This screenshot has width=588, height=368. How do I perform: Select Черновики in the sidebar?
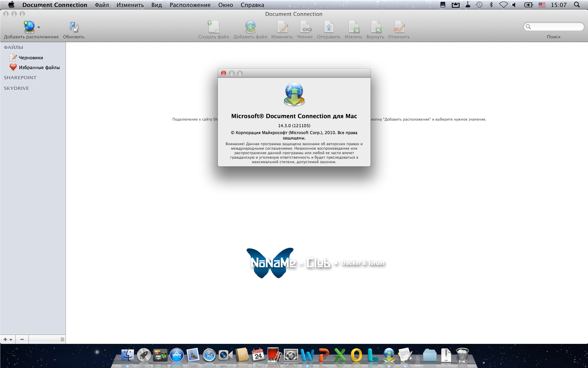31,58
